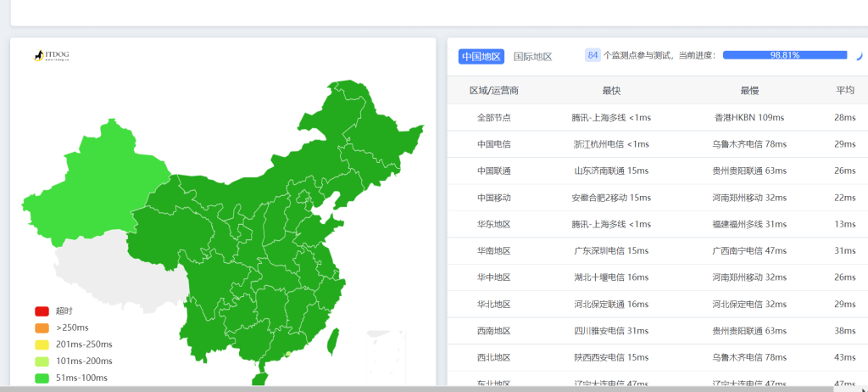Viewport: 868px width, 392px height.
Task: Click the 平均 column header
Action: 845,91
